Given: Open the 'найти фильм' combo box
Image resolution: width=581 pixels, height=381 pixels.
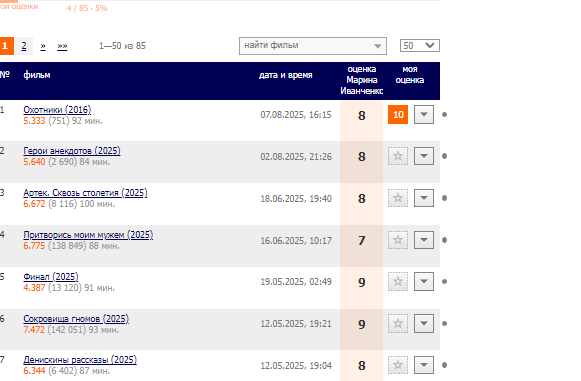Looking at the screenshot, I should pos(313,46).
